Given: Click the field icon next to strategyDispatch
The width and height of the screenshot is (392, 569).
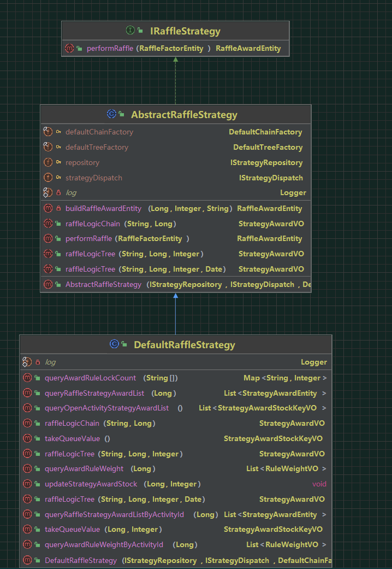Looking at the screenshot, I should click(x=48, y=178).
